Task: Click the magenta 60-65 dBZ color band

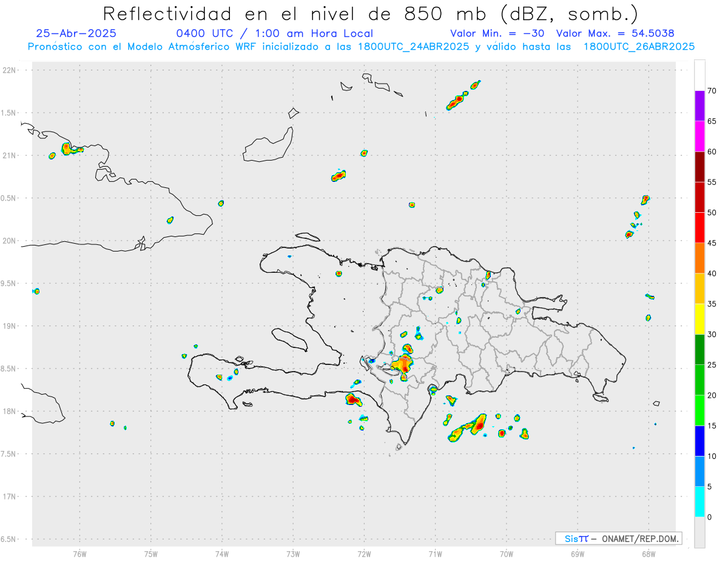Action: click(699, 136)
